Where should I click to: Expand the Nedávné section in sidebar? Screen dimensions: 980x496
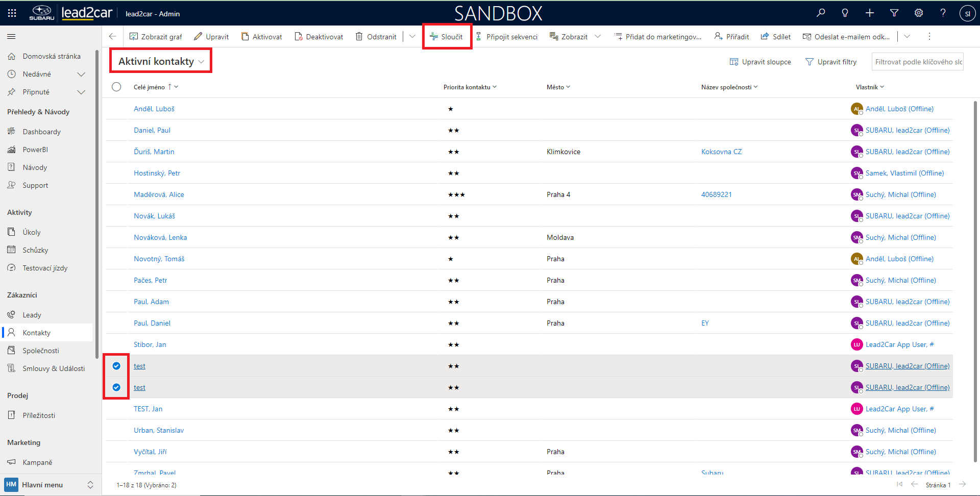[81, 74]
